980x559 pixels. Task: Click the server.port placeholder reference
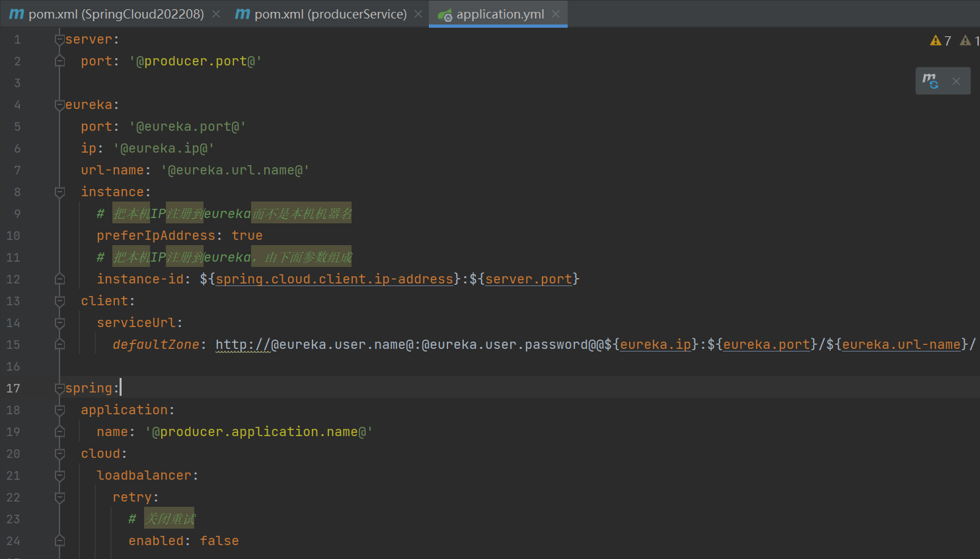(529, 279)
